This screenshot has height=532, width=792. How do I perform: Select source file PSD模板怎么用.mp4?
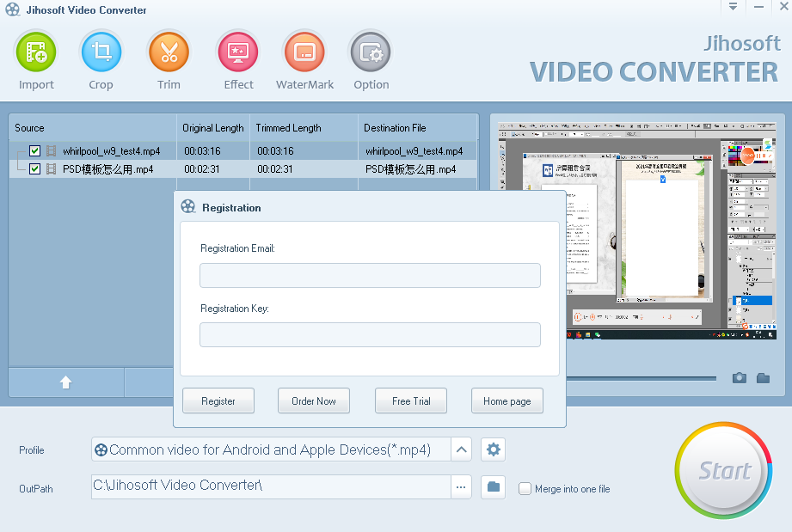click(107, 169)
